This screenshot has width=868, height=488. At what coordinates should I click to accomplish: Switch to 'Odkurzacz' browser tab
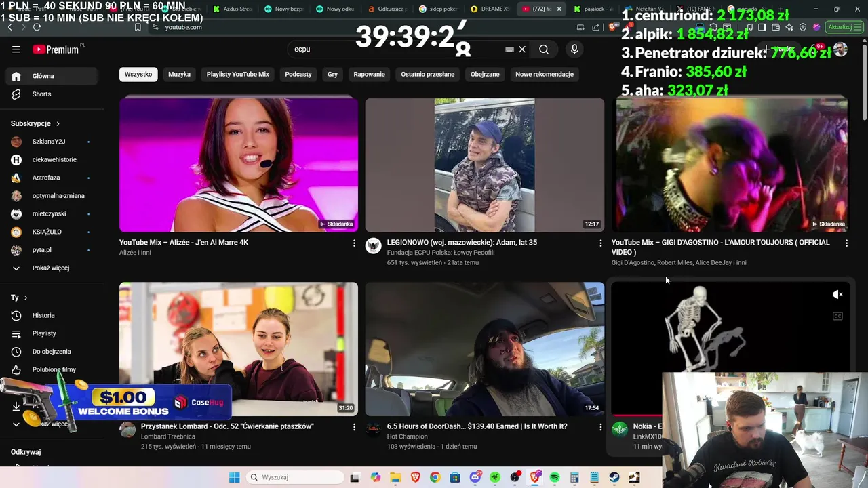[x=387, y=9]
